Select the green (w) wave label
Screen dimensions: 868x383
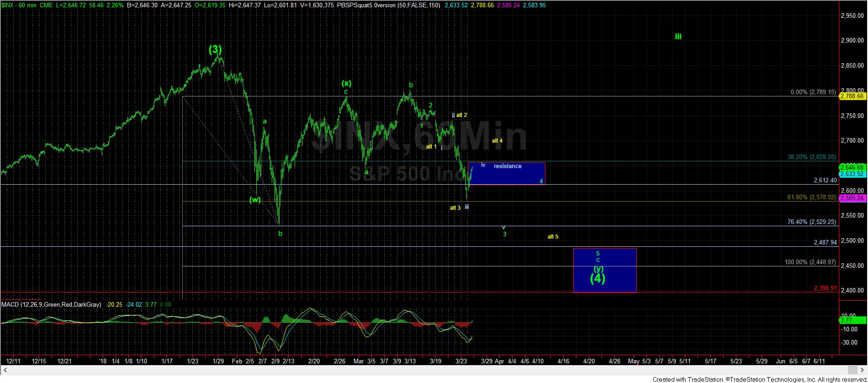(255, 200)
